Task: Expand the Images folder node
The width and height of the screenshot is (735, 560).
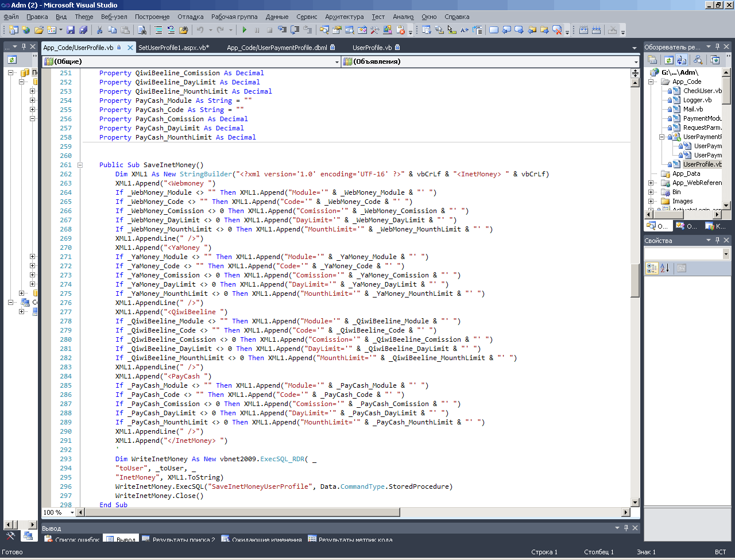Action: tap(652, 201)
